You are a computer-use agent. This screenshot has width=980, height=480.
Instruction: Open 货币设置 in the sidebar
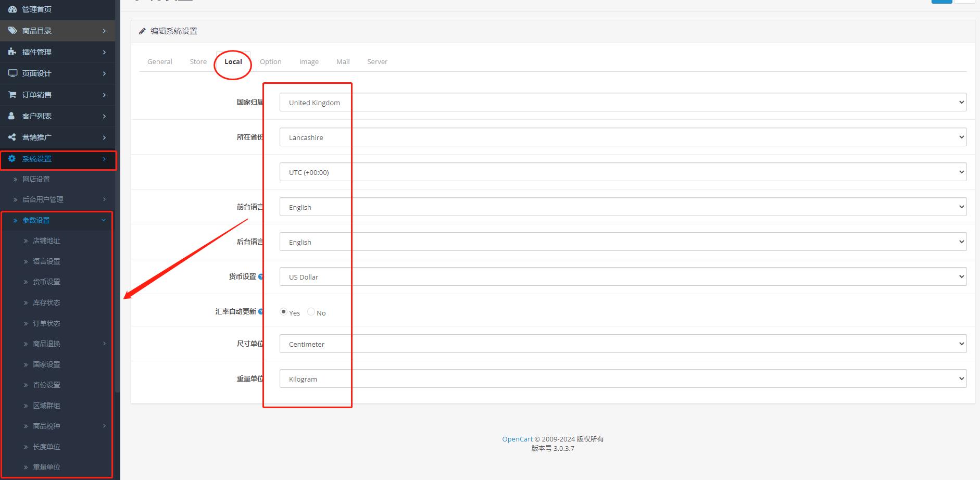coord(46,282)
